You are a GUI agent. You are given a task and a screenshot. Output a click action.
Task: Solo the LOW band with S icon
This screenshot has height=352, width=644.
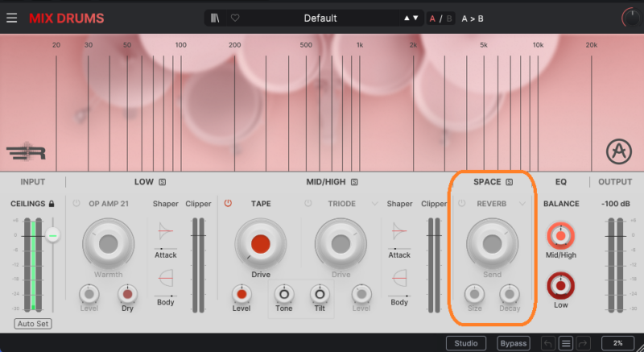162,182
